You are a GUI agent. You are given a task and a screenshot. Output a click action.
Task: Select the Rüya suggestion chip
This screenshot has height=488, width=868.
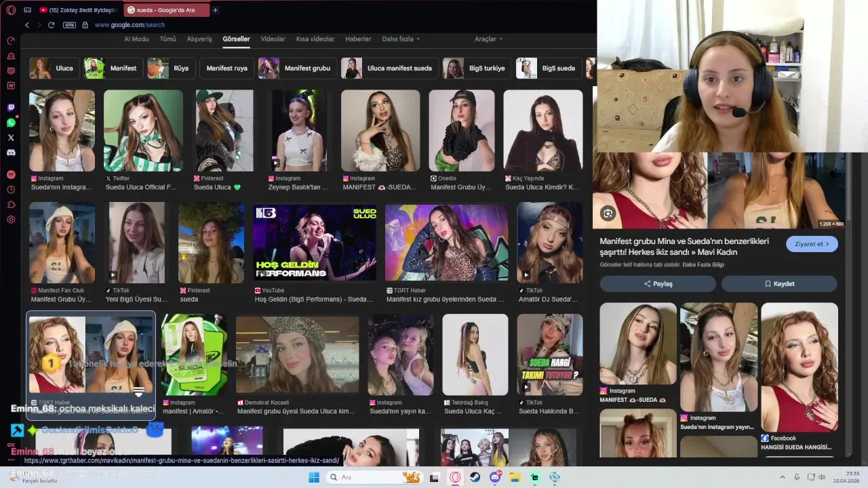tap(170, 68)
